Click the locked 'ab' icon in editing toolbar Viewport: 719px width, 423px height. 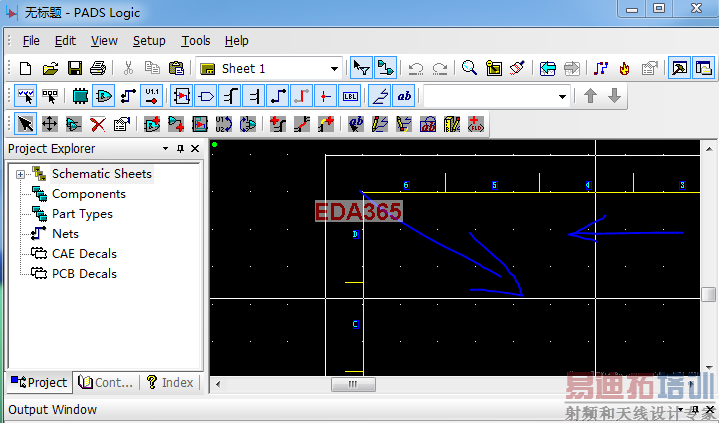[428, 124]
